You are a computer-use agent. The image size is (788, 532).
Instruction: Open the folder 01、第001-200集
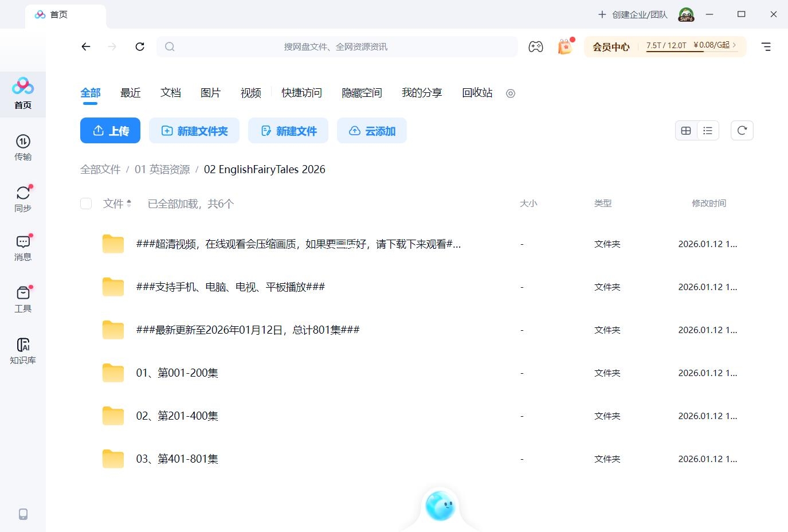[x=177, y=373]
